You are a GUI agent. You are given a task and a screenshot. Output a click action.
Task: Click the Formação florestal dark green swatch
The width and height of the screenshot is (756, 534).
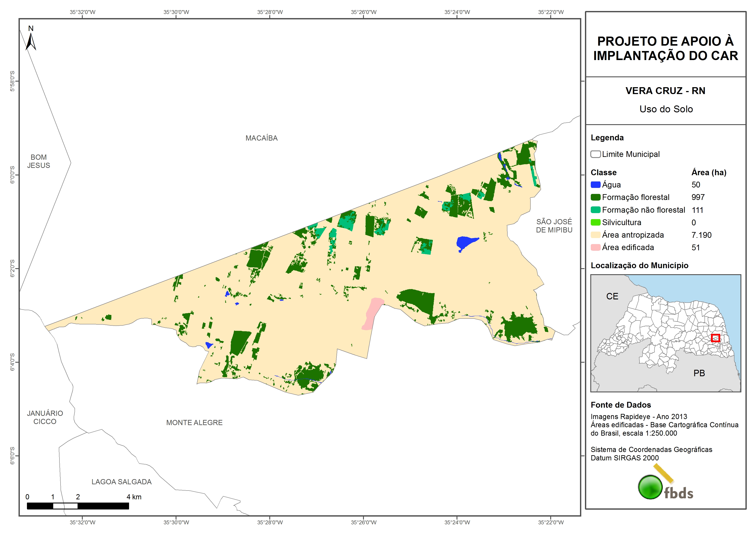pyautogui.click(x=595, y=197)
